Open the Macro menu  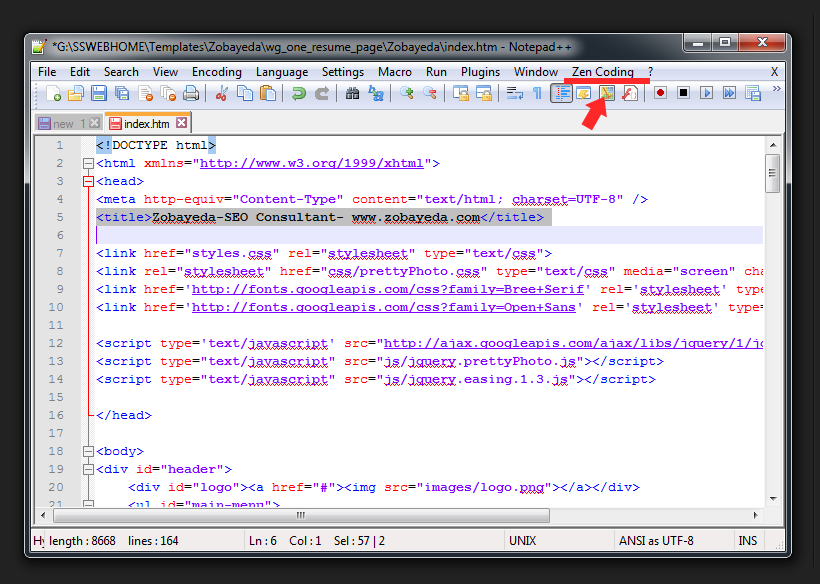395,72
